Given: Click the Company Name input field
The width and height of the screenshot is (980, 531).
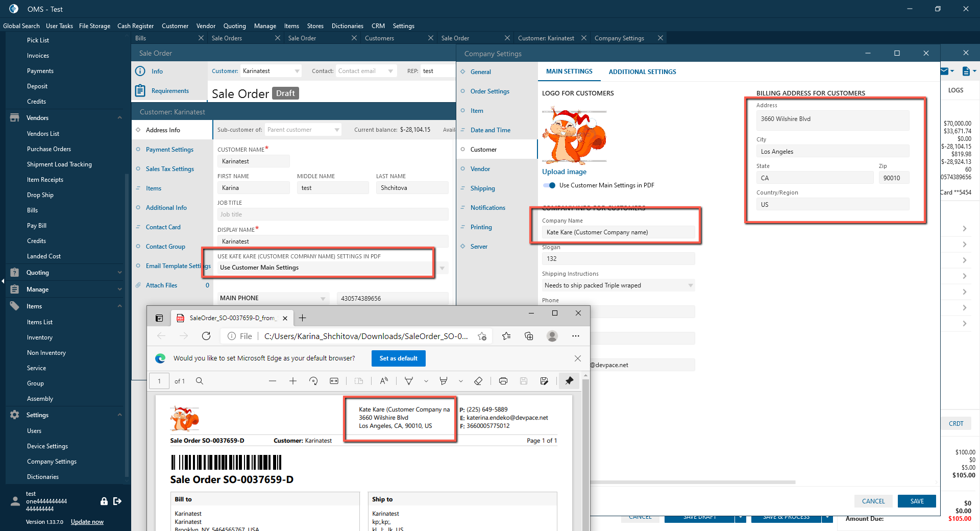Looking at the screenshot, I should (x=618, y=232).
